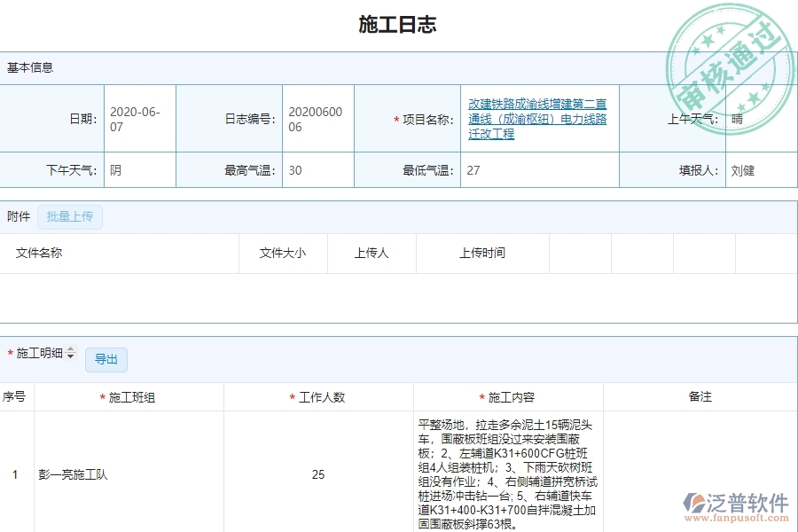Viewport: 798px width, 532px height.
Task: Click the 批量上传 button
Action: click(x=70, y=216)
